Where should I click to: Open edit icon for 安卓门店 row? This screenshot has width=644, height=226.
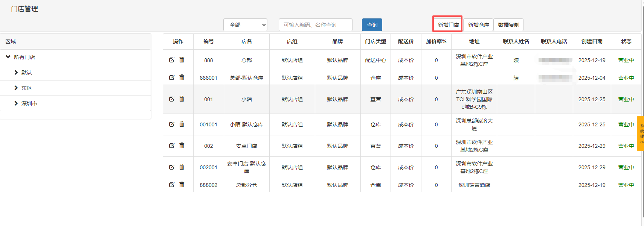(x=172, y=146)
